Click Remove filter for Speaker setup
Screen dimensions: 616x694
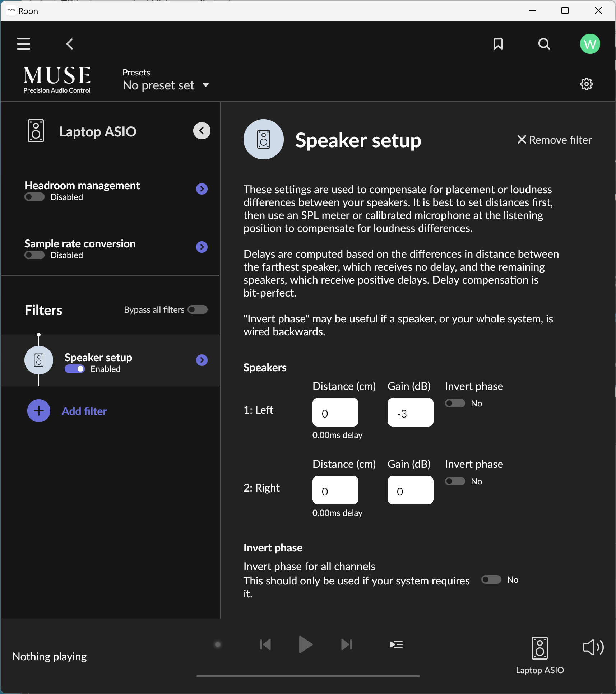[x=554, y=140]
